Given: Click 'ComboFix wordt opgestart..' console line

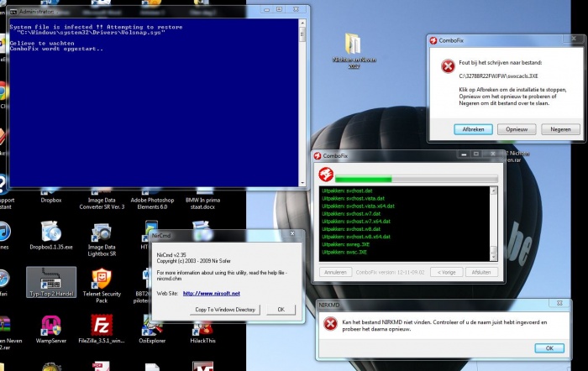Looking at the screenshot, I should click(56, 49).
